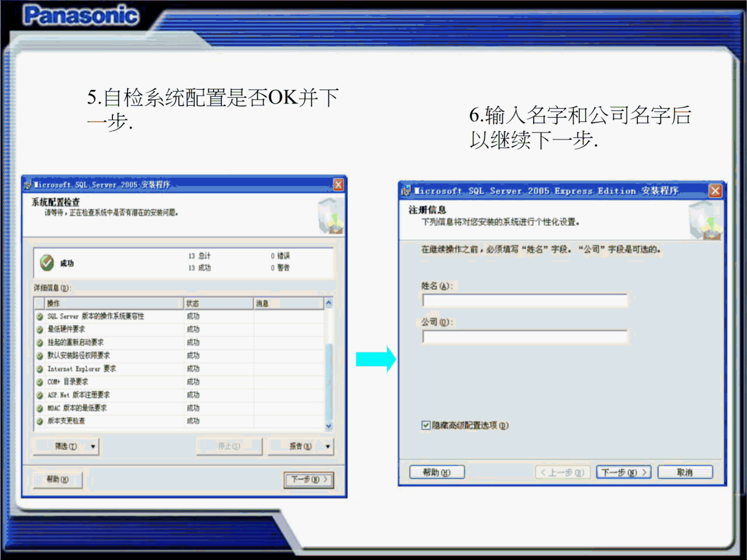Click the status icon beside Internet Explorer 要求
This screenshot has width=747, height=560.
[x=40, y=369]
